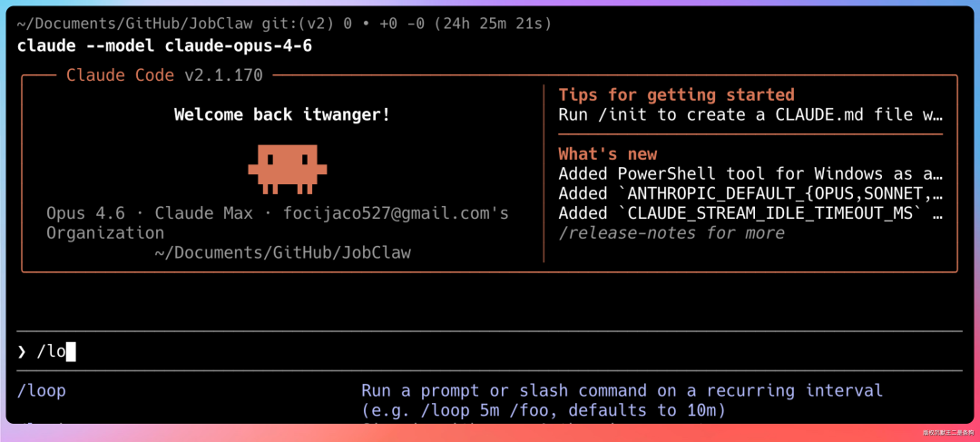The height and width of the screenshot is (442, 980).
Task: Click the What's new heading
Action: [x=607, y=153]
